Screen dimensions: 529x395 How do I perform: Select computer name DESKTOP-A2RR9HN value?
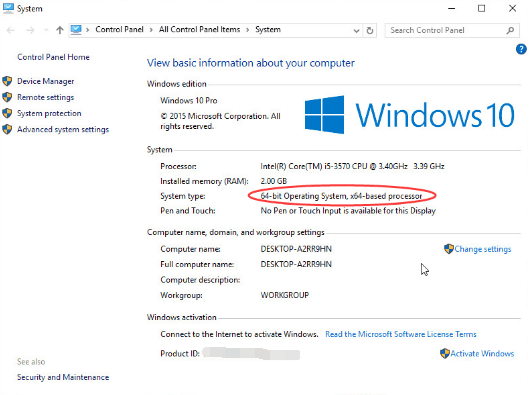(296, 249)
